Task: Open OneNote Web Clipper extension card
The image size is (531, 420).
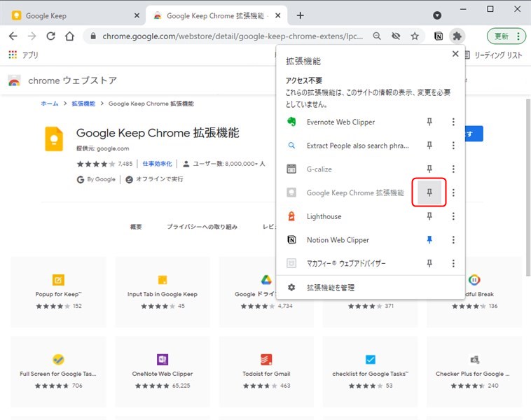Action: coord(162,367)
